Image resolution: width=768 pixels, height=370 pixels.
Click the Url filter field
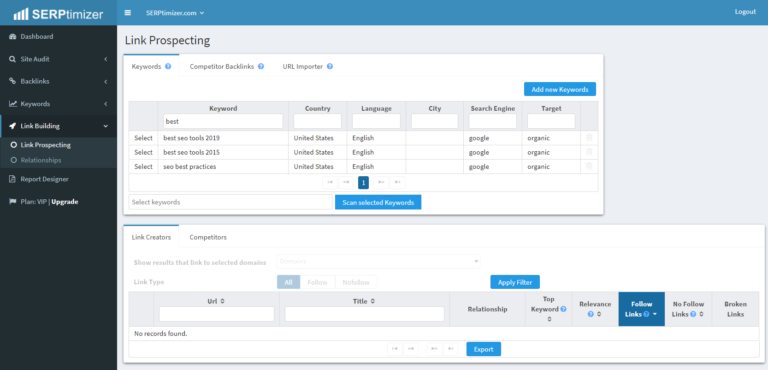pyautogui.click(x=216, y=314)
